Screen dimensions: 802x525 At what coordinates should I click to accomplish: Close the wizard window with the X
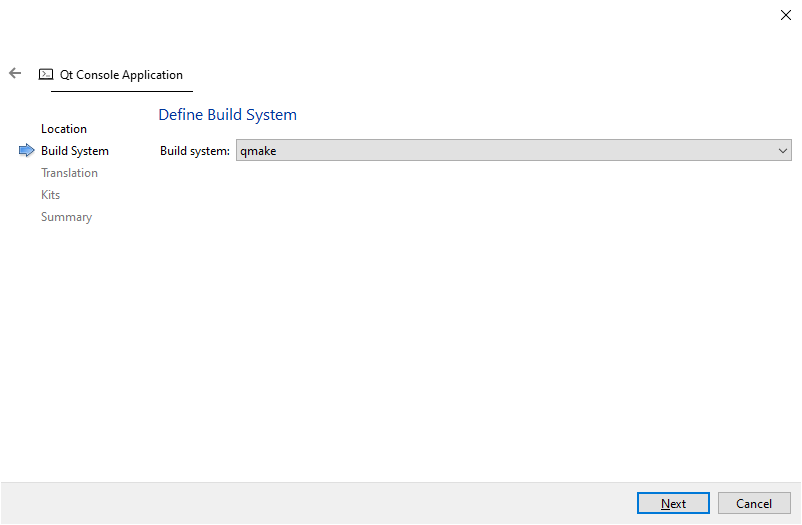pyautogui.click(x=786, y=15)
